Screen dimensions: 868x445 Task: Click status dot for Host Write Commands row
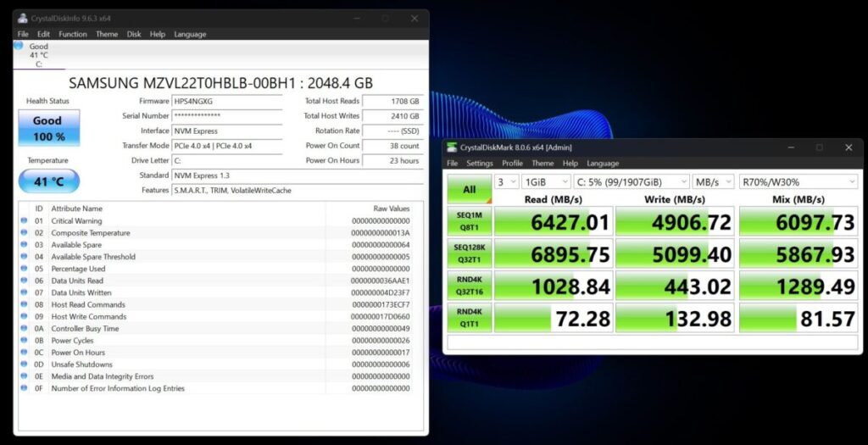pos(24,317)
